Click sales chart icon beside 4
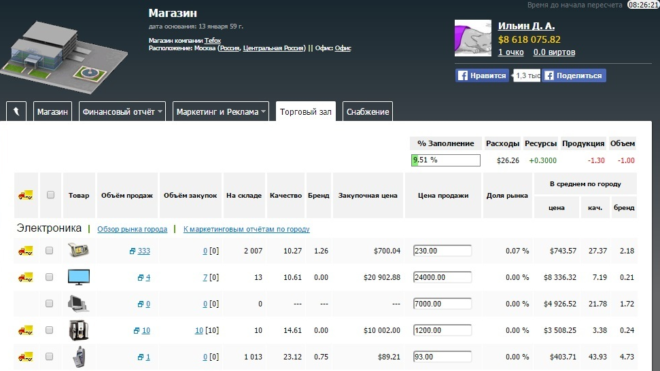The image size is (660, 371). (x=141, y=278)
